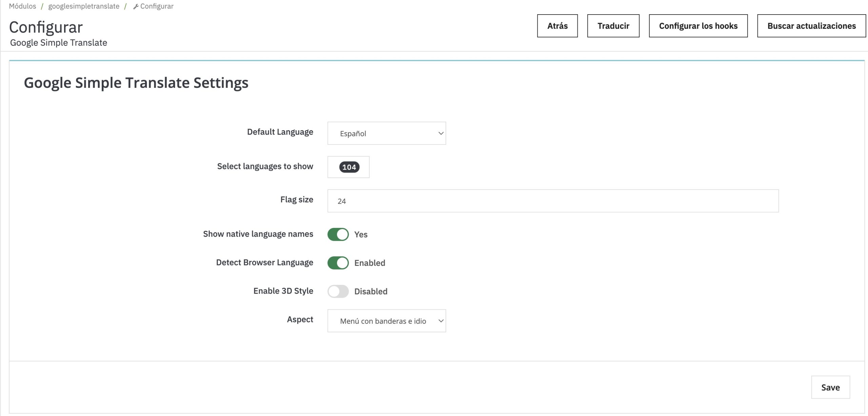Click the Atrás button
Screen dimensions: 868x416
(557, 26)
